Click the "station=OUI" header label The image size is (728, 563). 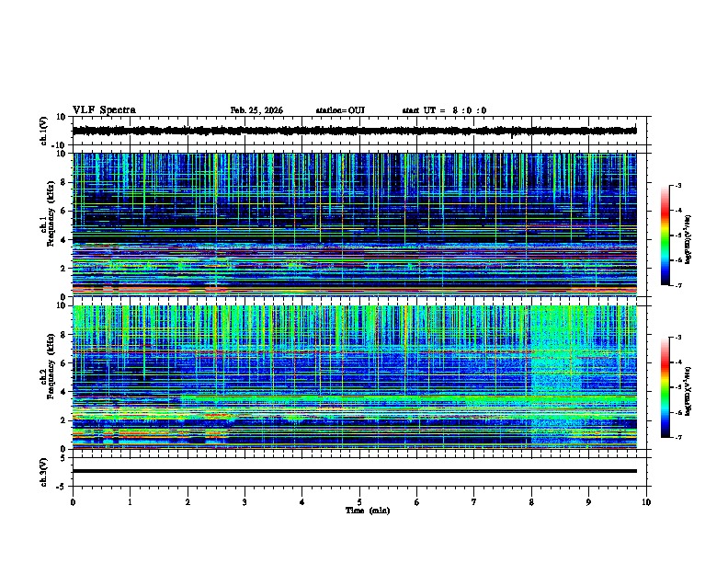pyautogui.click(x=340, y=110)
